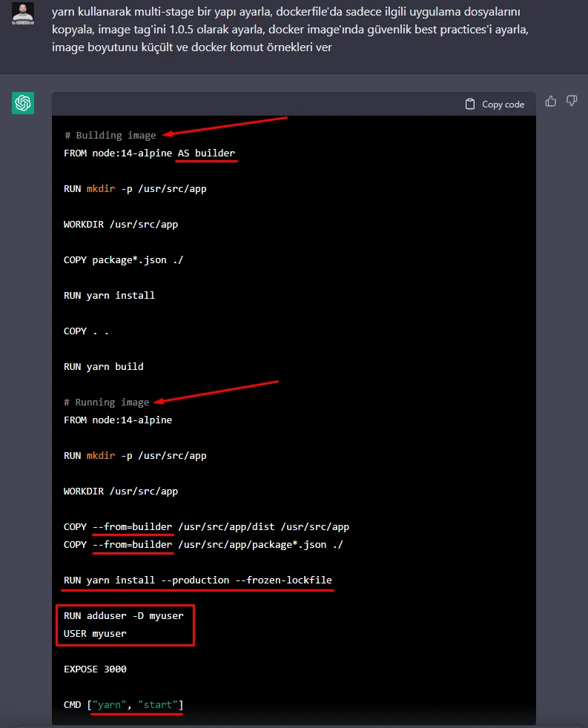
Task: Click the clipboard icon for Copy code
Action: (x=470, y=105)
